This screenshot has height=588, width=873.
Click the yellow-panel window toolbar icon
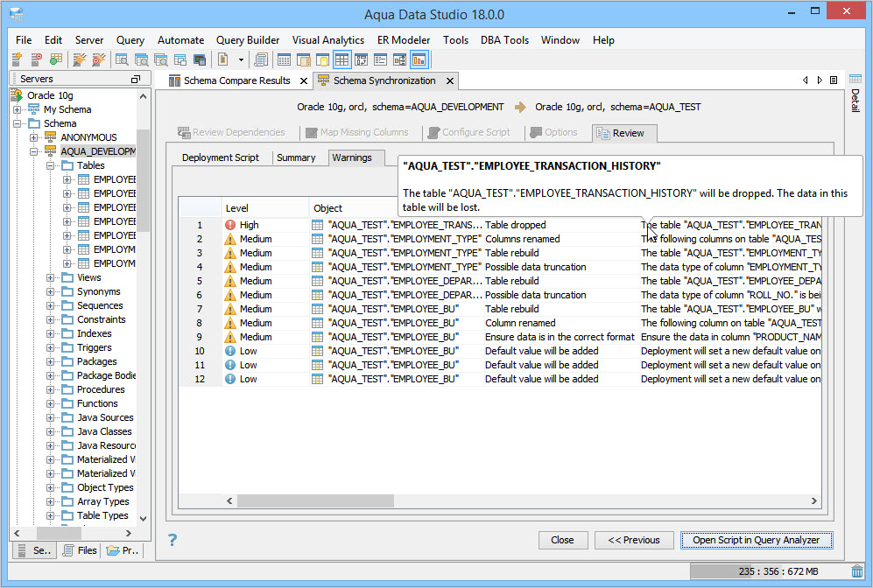(323, 59)
